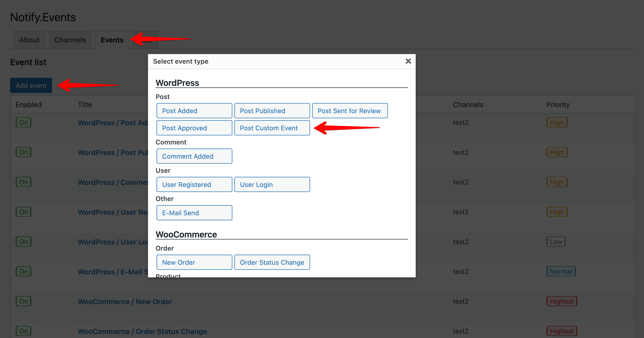
Task: Click the Post Sent for Review button
Action: click(350, 111)
